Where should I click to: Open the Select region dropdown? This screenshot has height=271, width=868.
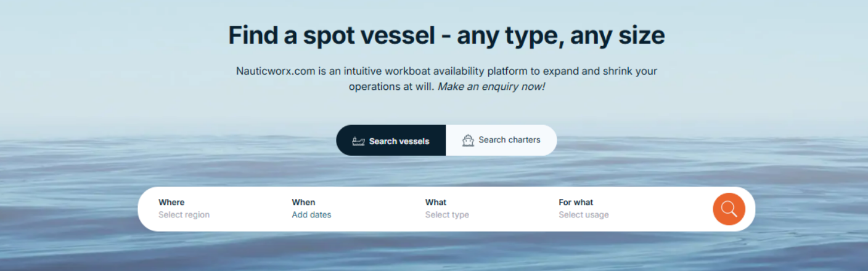click(x=184, y=215)
